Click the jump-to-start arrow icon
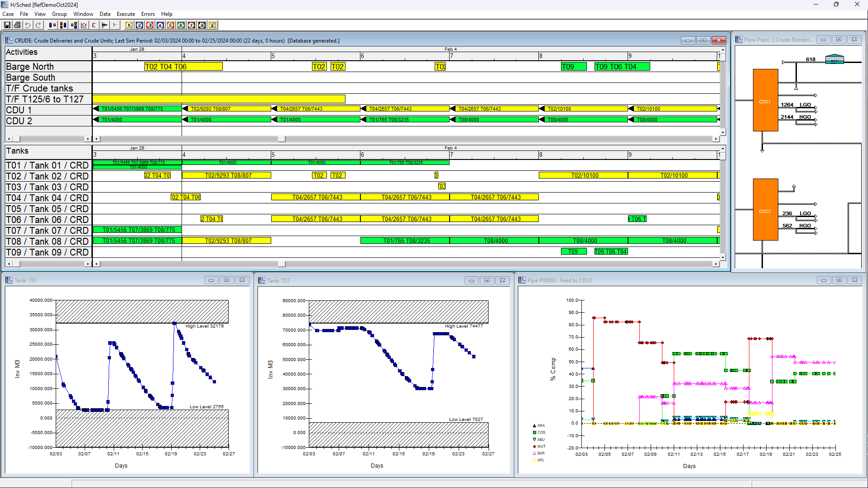Viewport: 868px width, 488px height. pos(105,25)
